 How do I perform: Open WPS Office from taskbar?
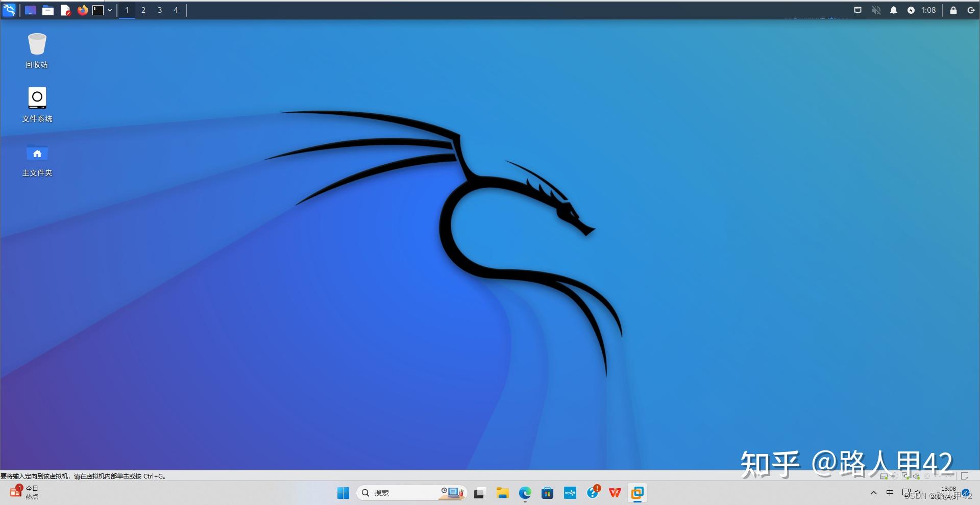615,493
